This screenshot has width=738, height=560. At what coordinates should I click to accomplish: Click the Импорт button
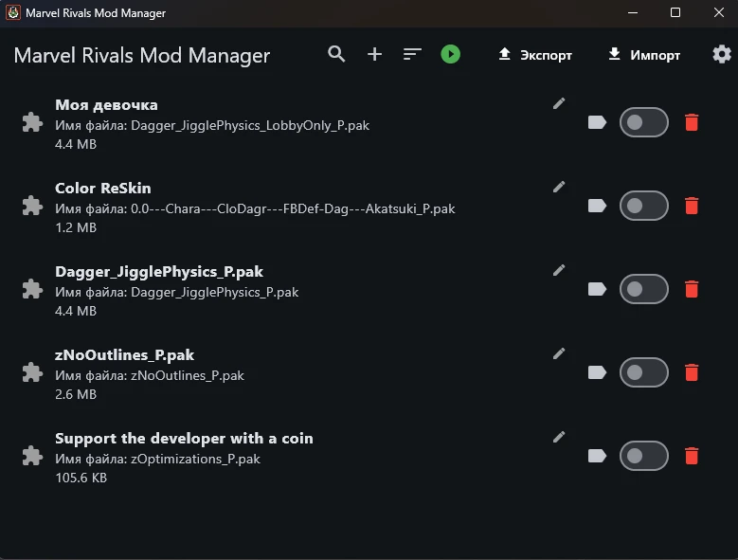pos(644,55)
